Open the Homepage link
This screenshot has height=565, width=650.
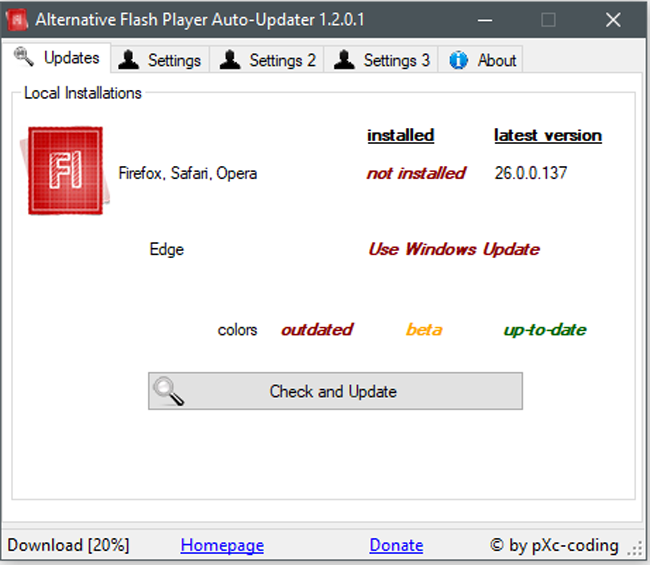222,545
